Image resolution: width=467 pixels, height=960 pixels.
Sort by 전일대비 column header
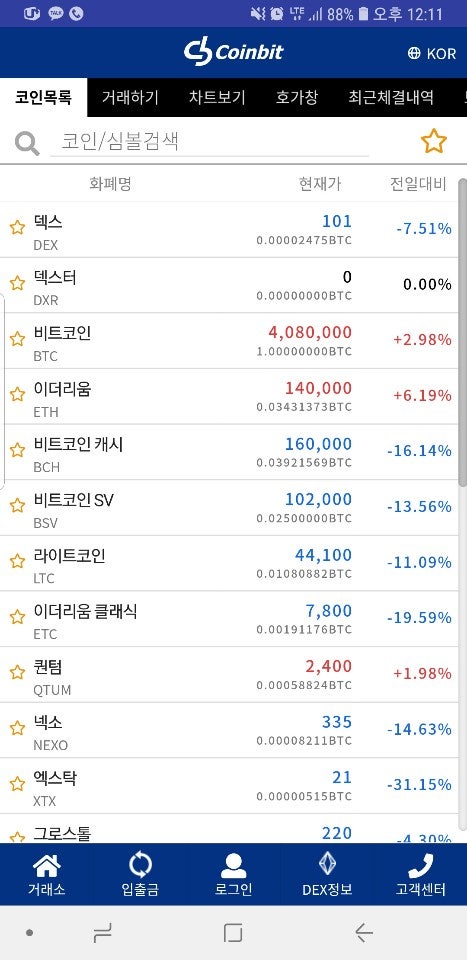(419, 183)
